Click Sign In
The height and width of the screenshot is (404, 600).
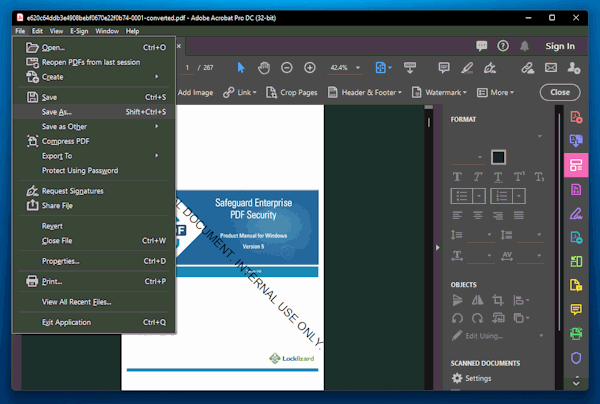[x=560, y=46]
